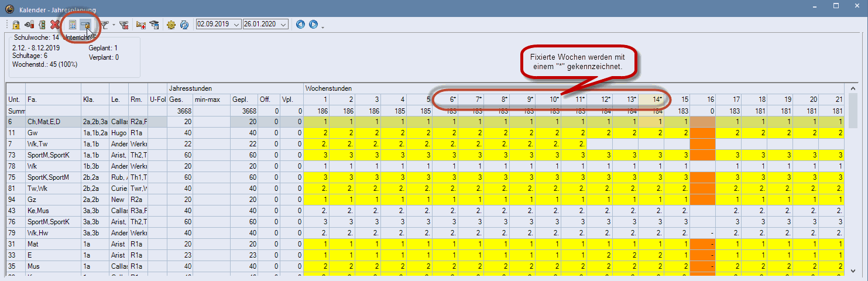Click the Le. column header
This screenshot has width=868, height=281.
coord(118,99)
